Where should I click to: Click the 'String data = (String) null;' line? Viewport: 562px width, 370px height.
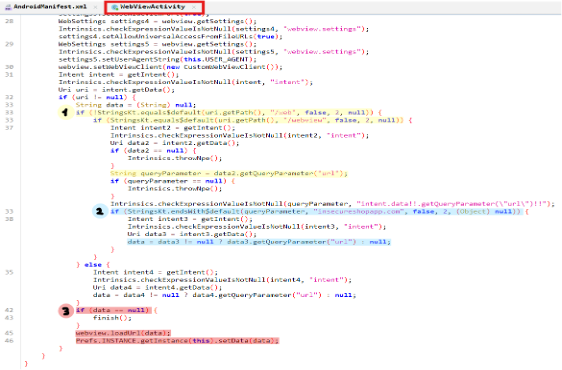coord(136,105)
